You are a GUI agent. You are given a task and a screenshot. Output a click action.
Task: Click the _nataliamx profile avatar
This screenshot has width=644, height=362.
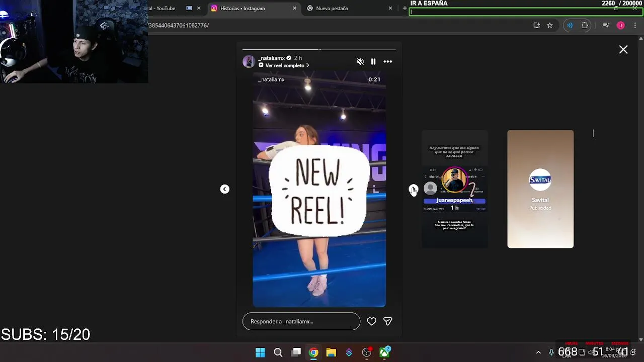(x=249, y=61)
